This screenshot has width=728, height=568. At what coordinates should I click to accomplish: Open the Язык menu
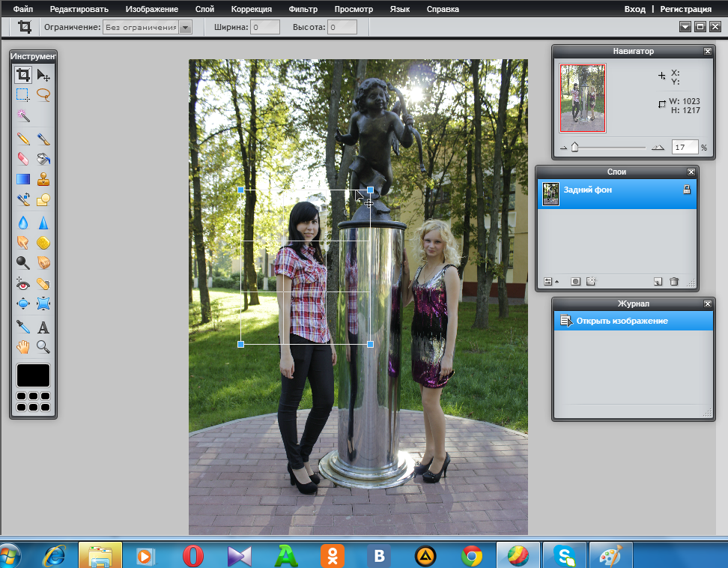pyautogui.click(x=400, y=9)
